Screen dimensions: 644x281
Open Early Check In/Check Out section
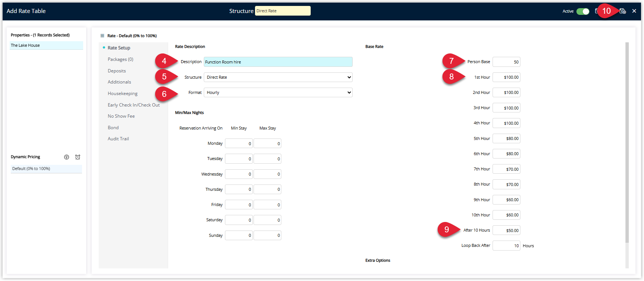[x=134, y=105]
